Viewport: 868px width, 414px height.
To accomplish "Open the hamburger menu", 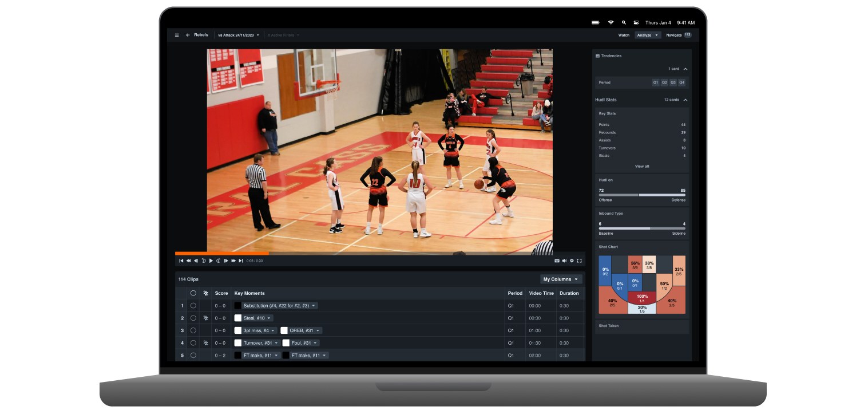I will tap(177, 35).
